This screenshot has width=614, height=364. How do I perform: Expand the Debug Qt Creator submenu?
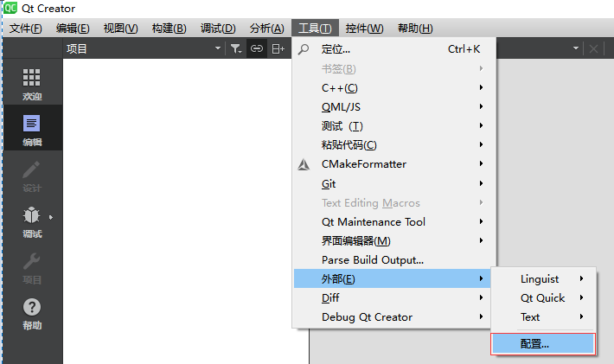click(392, 317)
